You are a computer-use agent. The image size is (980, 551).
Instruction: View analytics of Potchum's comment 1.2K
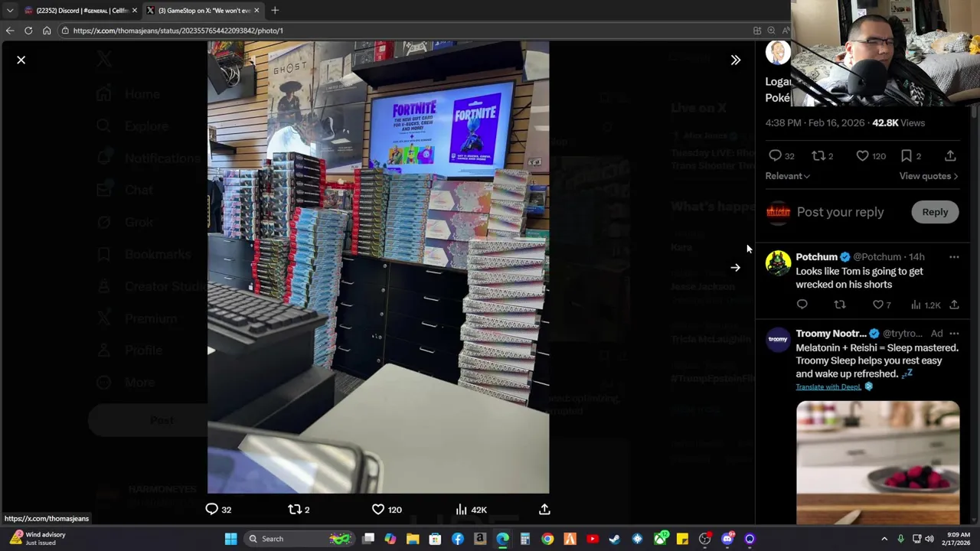(x=916, y=305)
